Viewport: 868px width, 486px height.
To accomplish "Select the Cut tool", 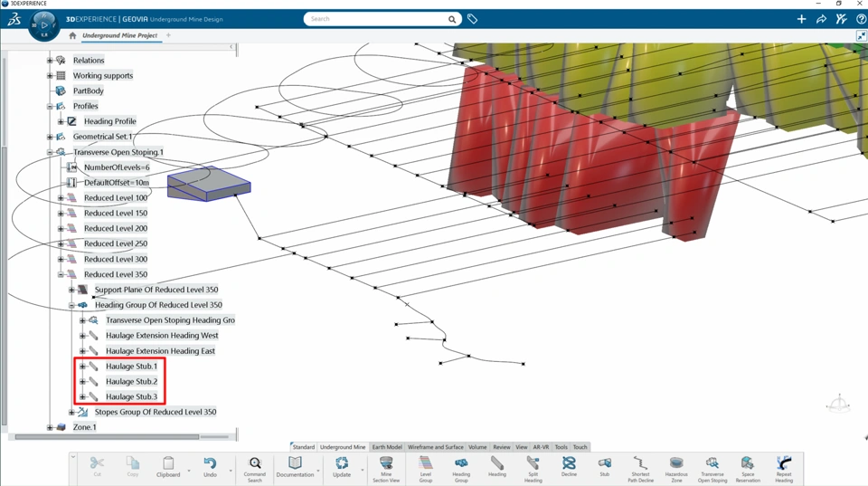I will [x=98, y=466].
